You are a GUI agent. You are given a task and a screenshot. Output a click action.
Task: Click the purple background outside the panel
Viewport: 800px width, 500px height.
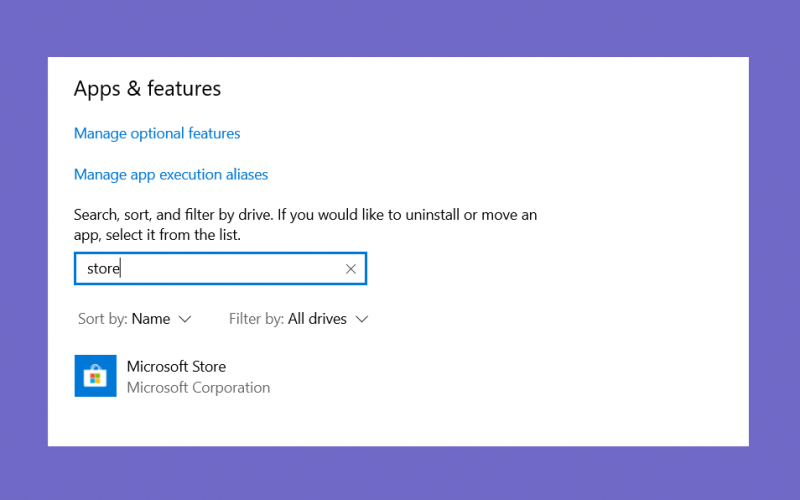tap(400, 28)
